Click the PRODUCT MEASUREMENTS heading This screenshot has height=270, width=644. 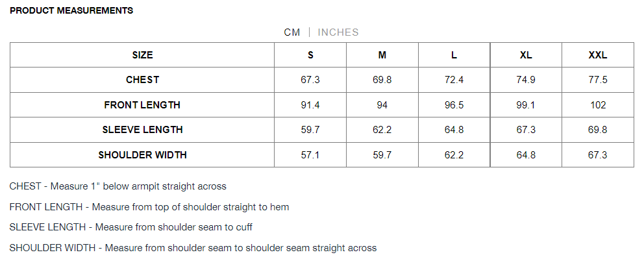[x=71, y=10]
